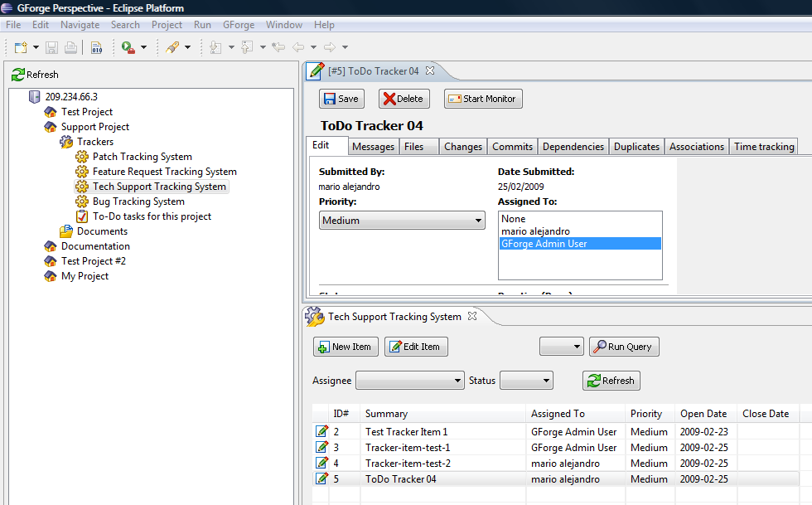Open the New wizard dropdown arrow
The height and width of the screenshot is (505, 812).
pyautogui.click(x=36, y=47)
